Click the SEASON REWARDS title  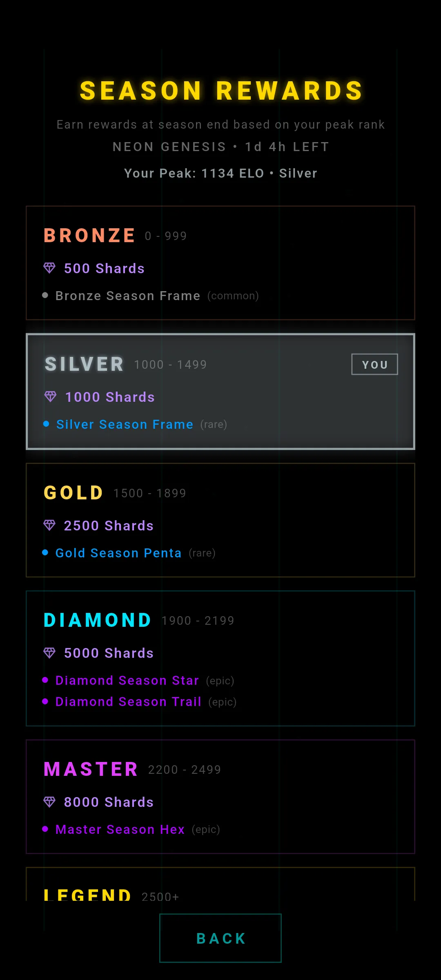click(220, 90)
